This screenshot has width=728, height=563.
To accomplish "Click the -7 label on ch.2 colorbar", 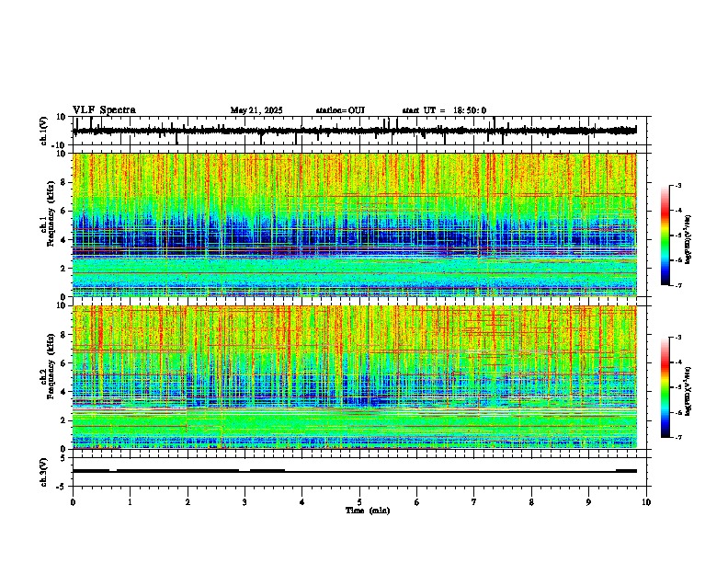I will click(677, 438).
